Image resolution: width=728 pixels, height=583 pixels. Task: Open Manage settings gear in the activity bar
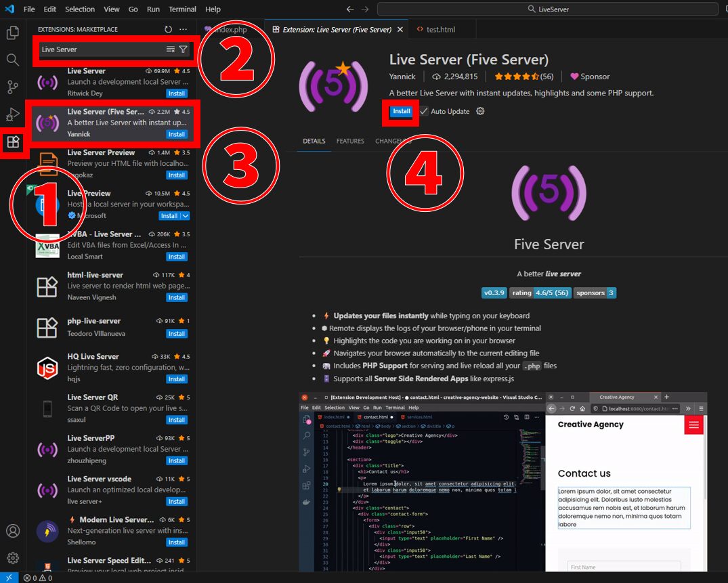(x=14, y=558)
